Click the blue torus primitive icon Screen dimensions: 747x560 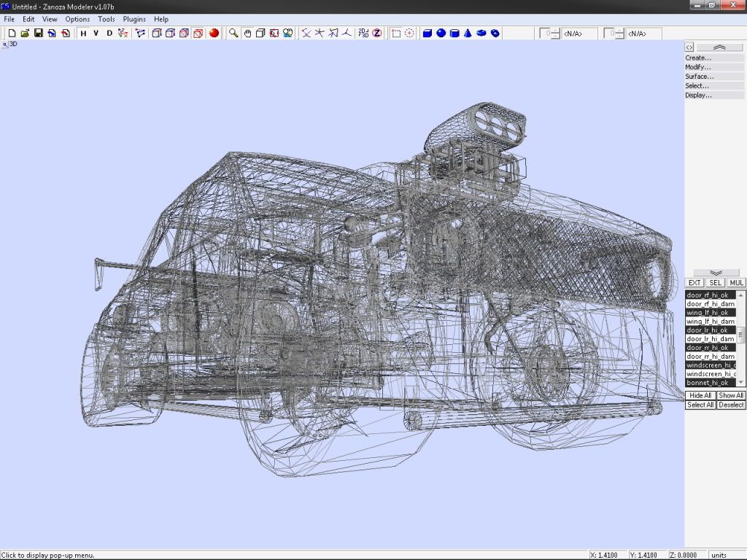pos(495,33)
